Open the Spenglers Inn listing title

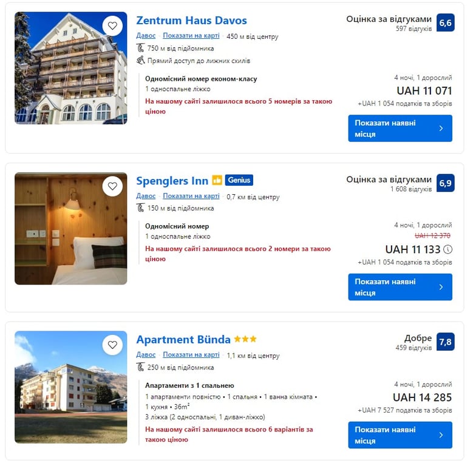(172, 181)
